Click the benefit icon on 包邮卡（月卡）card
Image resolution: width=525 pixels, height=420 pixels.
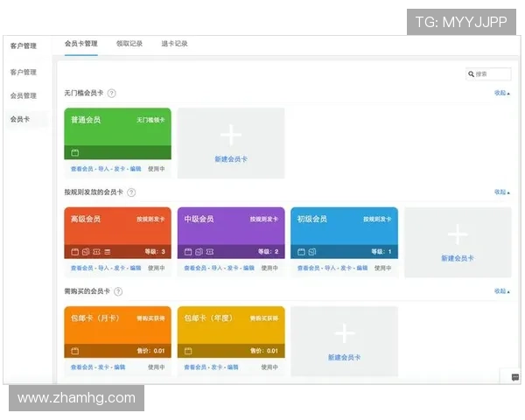75,351
